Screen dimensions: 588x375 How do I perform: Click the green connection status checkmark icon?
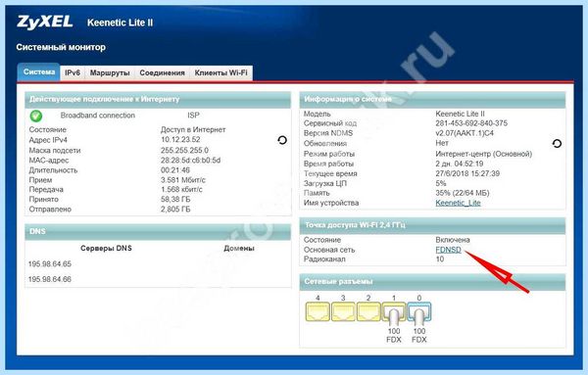(36, 116)
